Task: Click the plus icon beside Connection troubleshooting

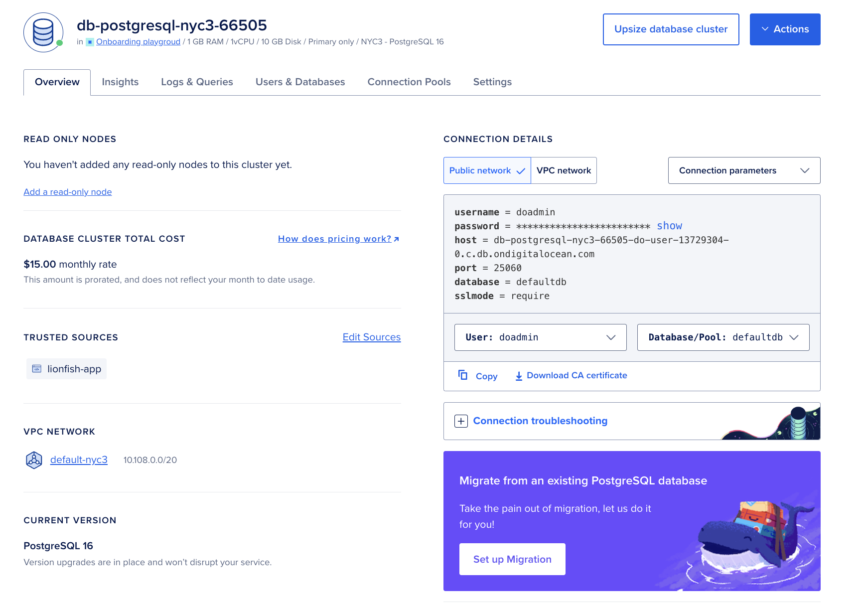Action: coord(461,421)
